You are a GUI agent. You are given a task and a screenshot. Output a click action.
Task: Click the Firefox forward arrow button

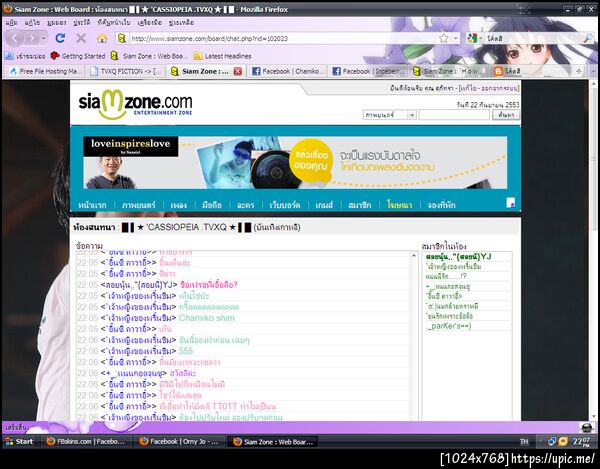32,38
